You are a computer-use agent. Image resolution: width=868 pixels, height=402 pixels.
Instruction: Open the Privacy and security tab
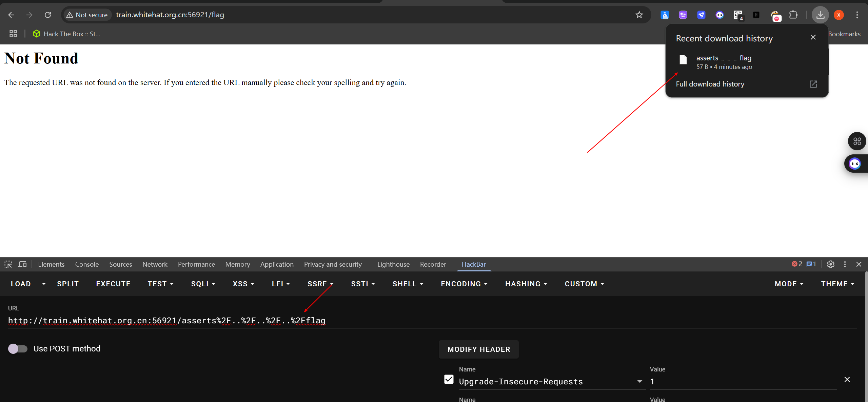[333, 264]
